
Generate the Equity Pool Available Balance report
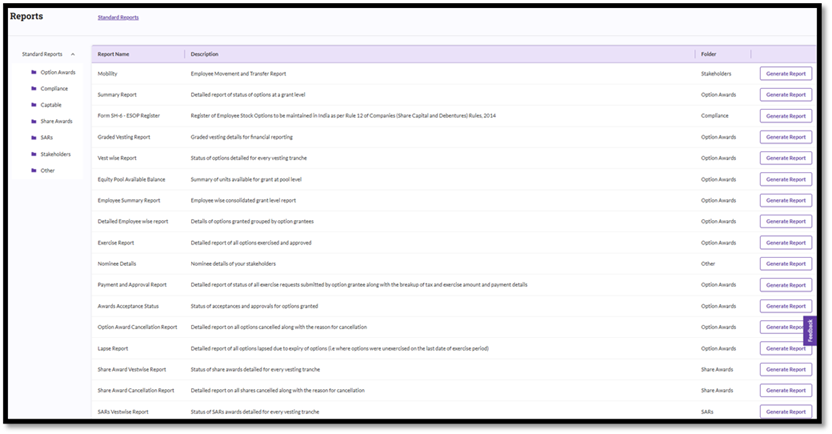pos(786,179)
